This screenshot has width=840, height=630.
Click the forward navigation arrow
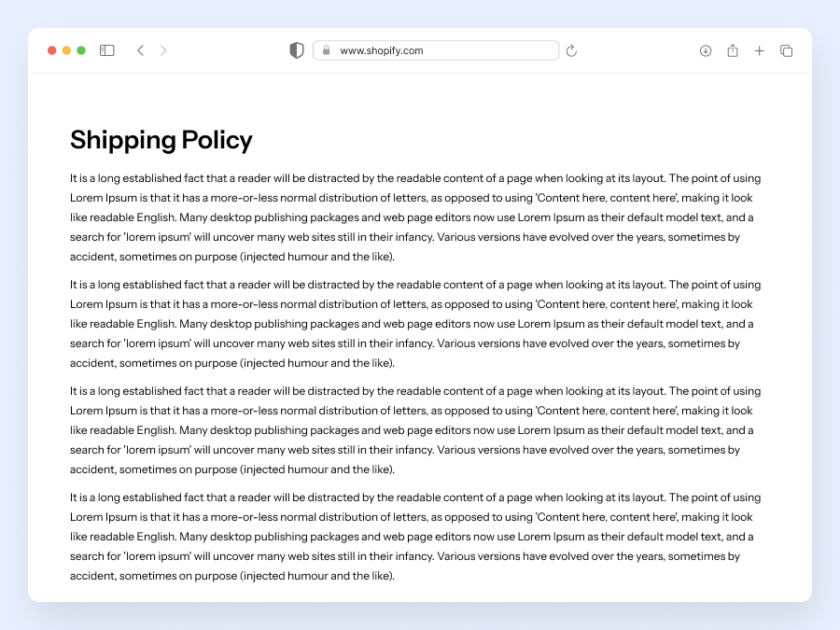coord(164,50)
